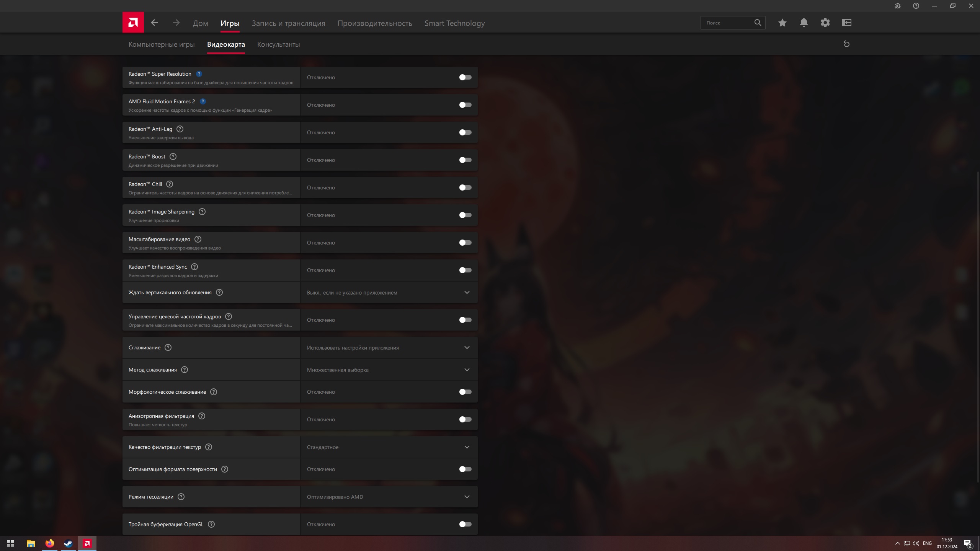Click the AMD logo home icon
This screenshot has width=980, height=551.
(133, 23)
